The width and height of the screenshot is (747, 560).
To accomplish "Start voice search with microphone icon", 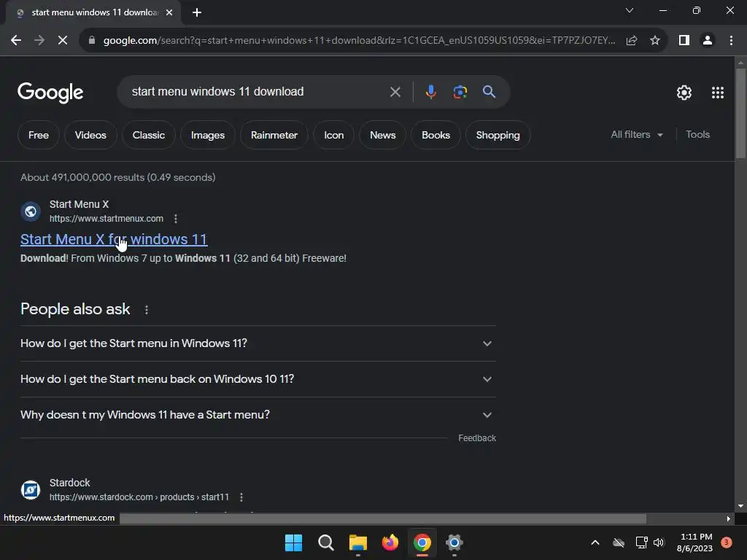I will (430, 92).
